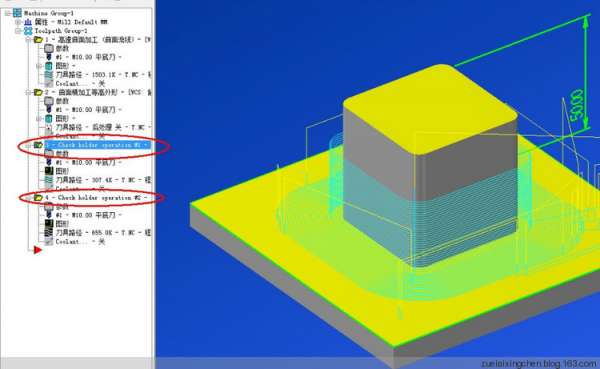Click the 50.00 dimension text in viewport
This screenshot has height=369, width=600.
coord(577,105)
